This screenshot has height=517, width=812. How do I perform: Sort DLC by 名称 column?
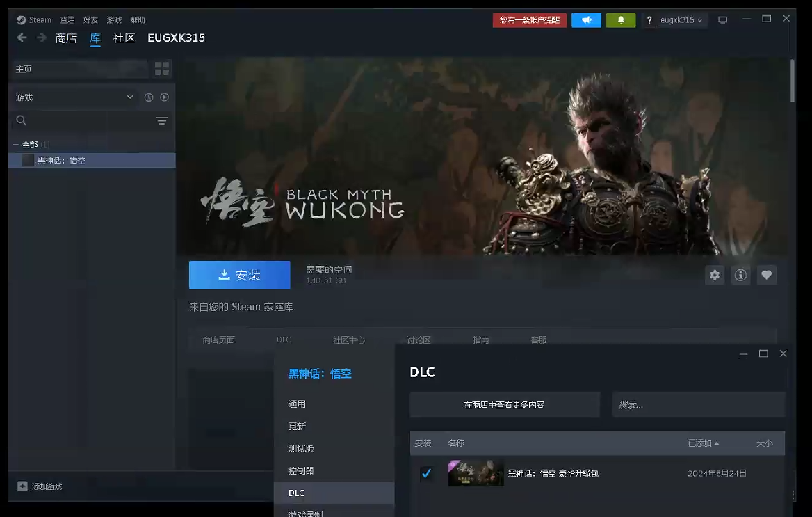tap(456, 443)
